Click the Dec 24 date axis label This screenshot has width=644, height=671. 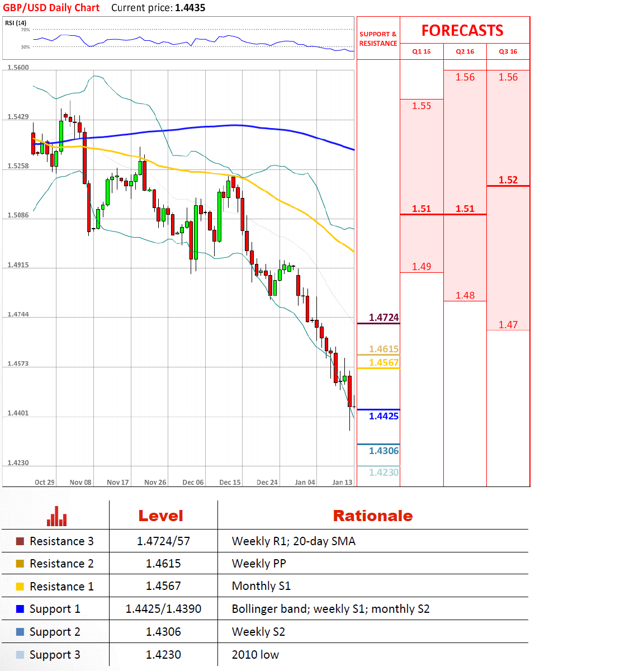coord(267,482)
